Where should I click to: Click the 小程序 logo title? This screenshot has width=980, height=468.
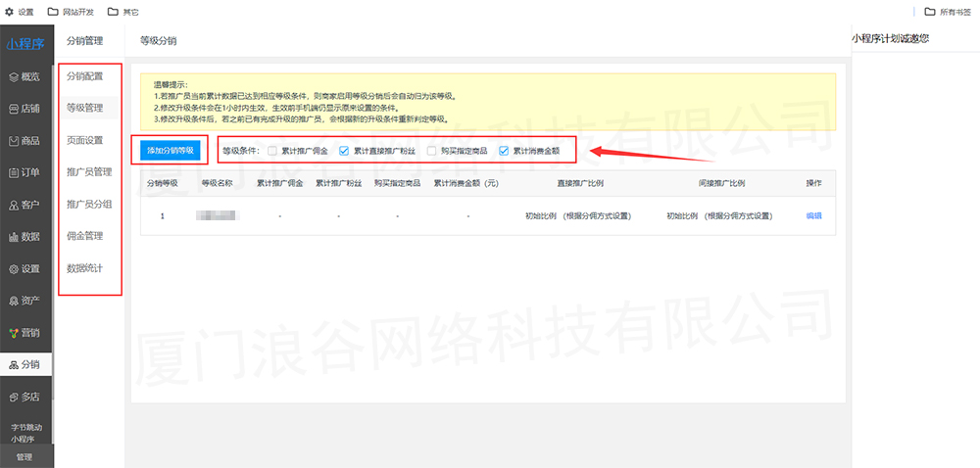[x=26, y=44]
